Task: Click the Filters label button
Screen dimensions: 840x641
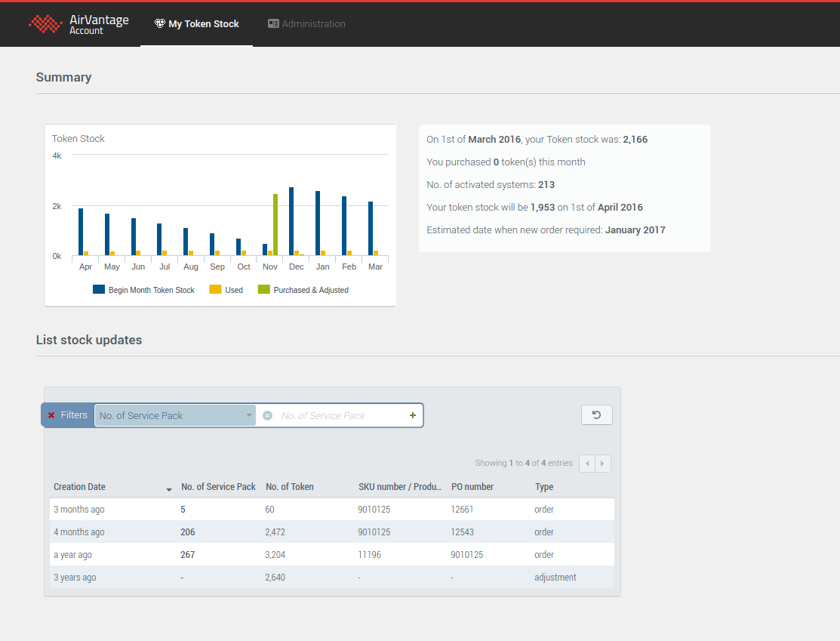Action: point(74,415)
